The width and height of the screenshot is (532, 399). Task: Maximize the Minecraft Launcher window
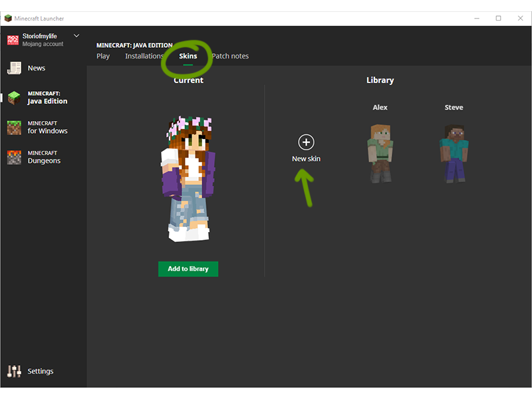pyautogui.click(x=498, y=18)
